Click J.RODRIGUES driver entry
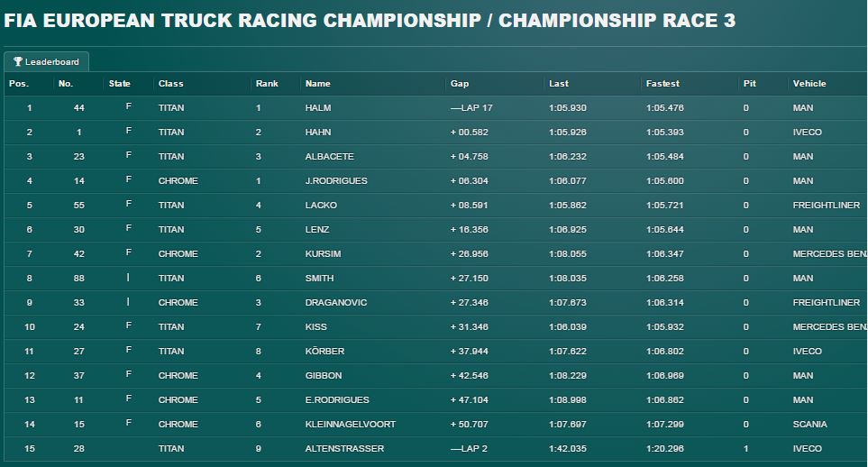868x467 pixels. pyautogui.click(x=336, y=181)
